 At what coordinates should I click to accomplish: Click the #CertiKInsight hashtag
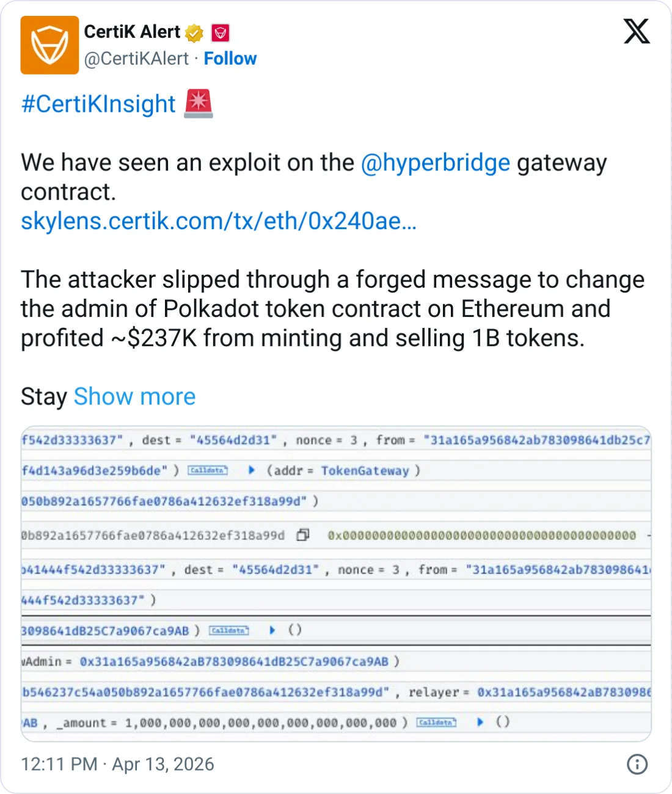tap(98, 103)
